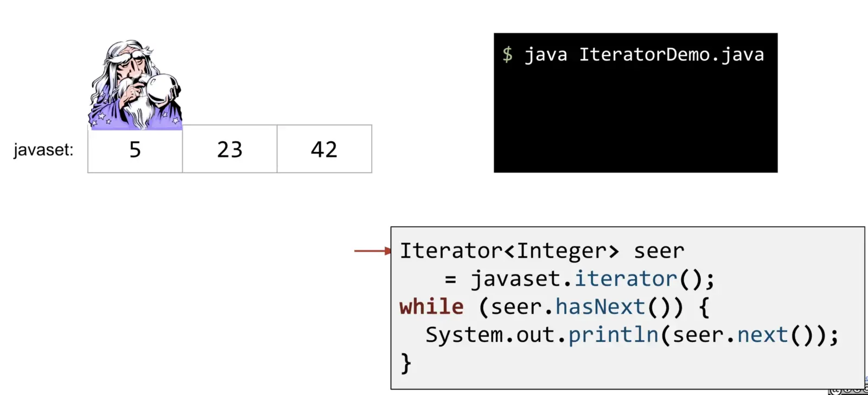This screenshot has width=868, height=395.
Task: Click the red while keyword
Action: click(x=431, y=307)
